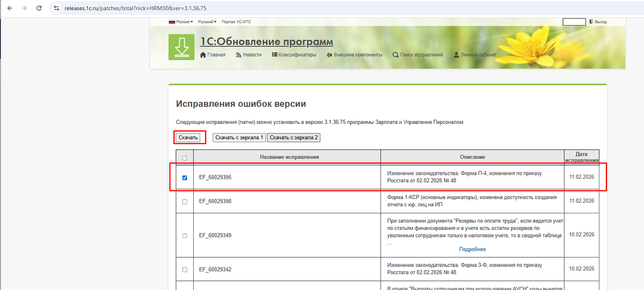
Task: Expand Подробнее link for EF_60029349
Action: (472, 249)
